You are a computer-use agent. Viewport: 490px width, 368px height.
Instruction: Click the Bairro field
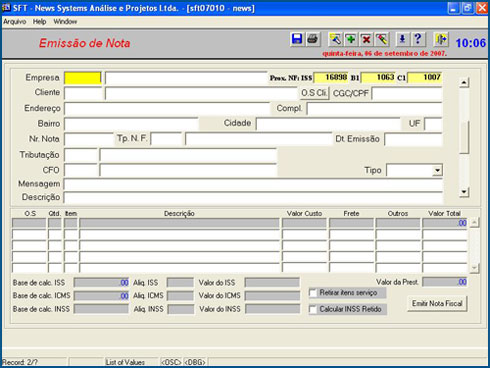click(131, 124)
